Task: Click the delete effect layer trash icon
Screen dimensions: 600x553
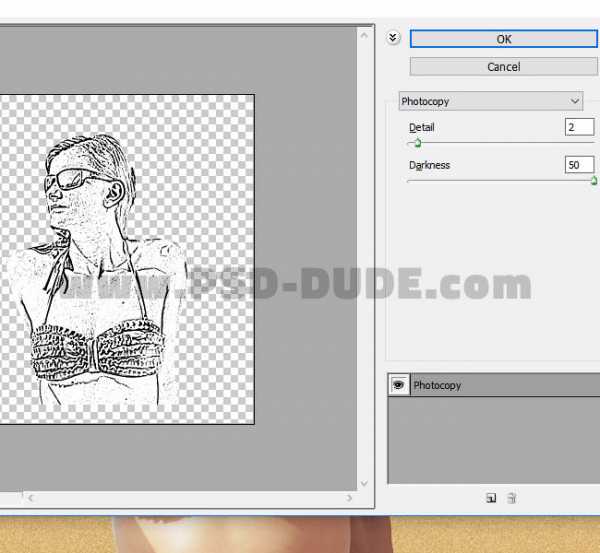Action: [511, 498]
